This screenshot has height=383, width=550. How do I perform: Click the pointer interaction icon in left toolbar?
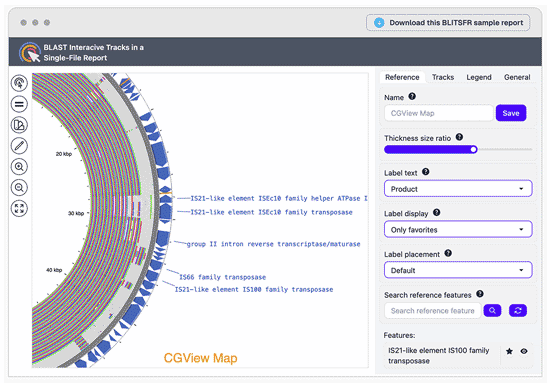(x=19, y=83)
